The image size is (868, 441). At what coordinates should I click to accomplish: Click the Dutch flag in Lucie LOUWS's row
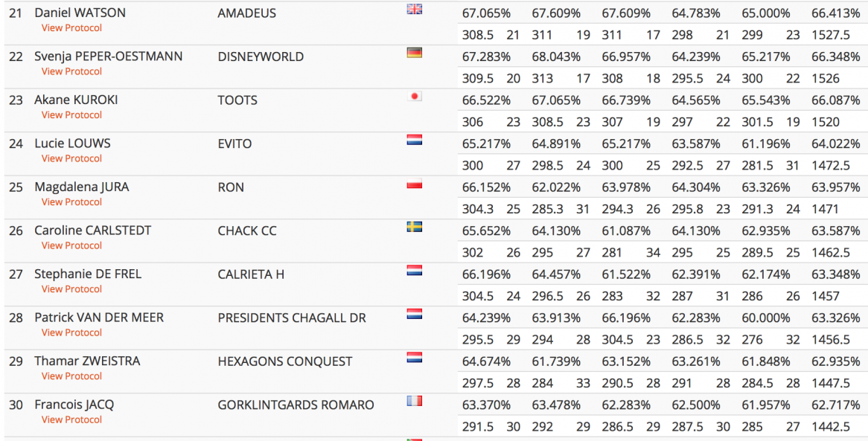click(415, 140)
